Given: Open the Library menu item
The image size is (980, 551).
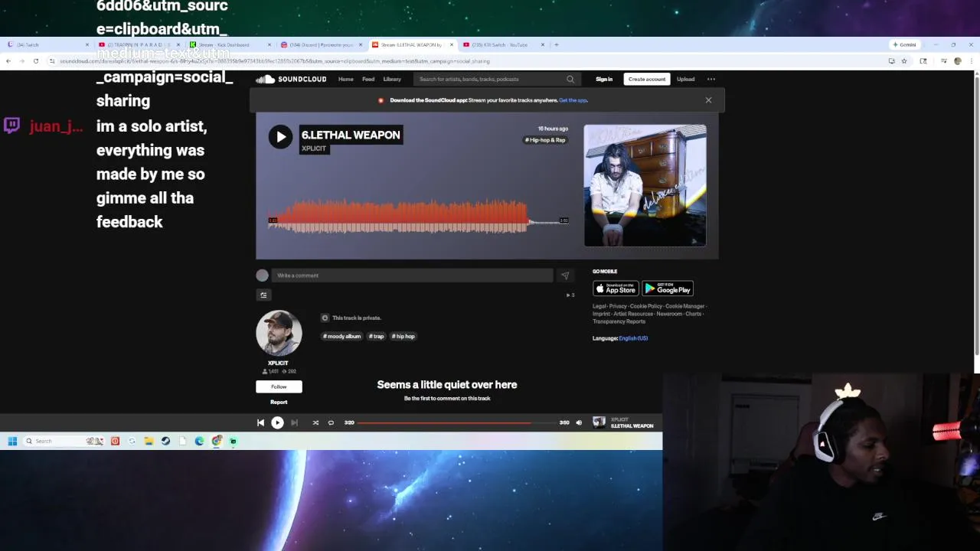Looking at the screenshot, I should [392, 79].
